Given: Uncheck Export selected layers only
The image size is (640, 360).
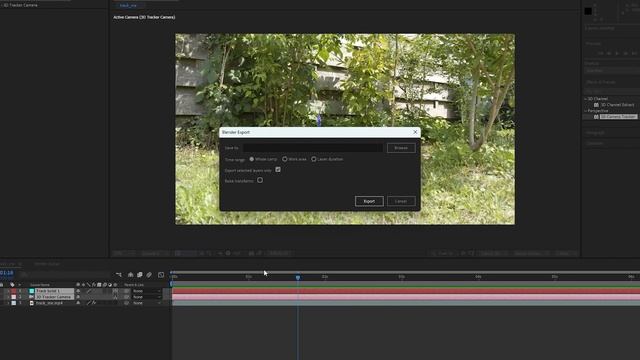Looking at the screenshot, I should [x=278, y=170].
